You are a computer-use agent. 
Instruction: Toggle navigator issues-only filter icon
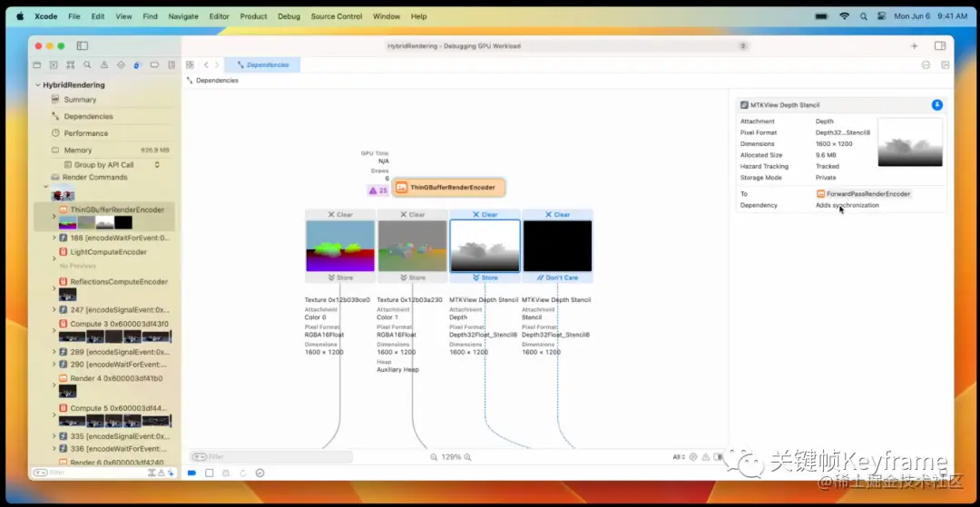point(162,473)
